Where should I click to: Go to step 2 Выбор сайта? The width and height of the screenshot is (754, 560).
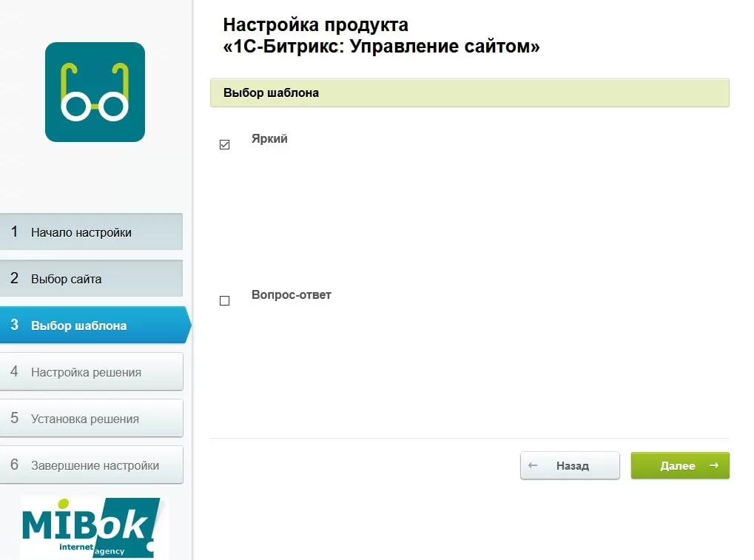point(91,278)
